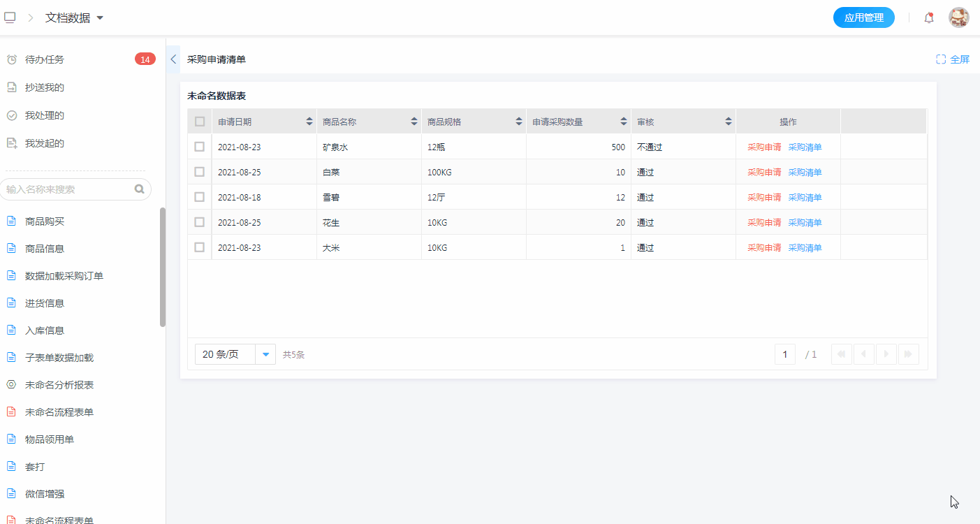Toggle the select-all checkbox in header
The image size is (980, 524).
200,122
